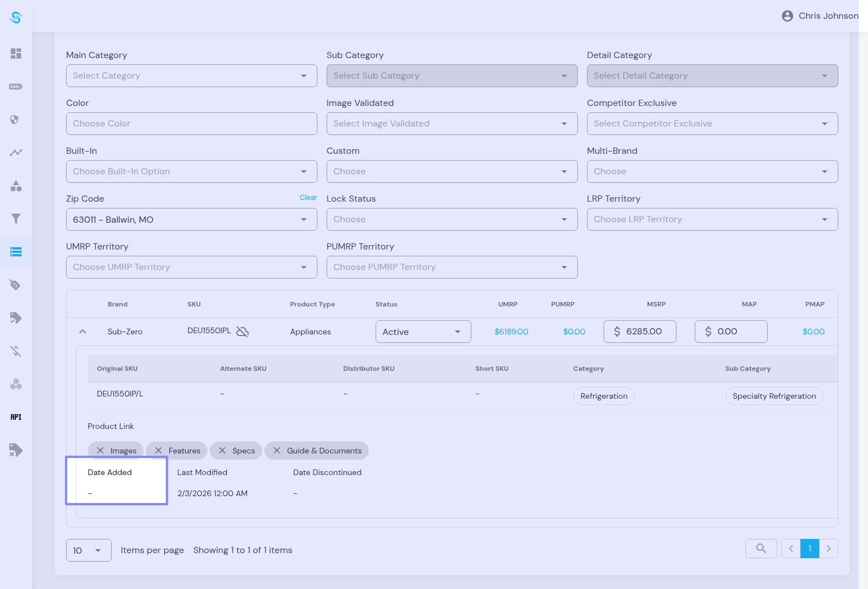Screen dimensions: 868x589
Task: Remove the Images chip
Action: (x=100, y=451)
